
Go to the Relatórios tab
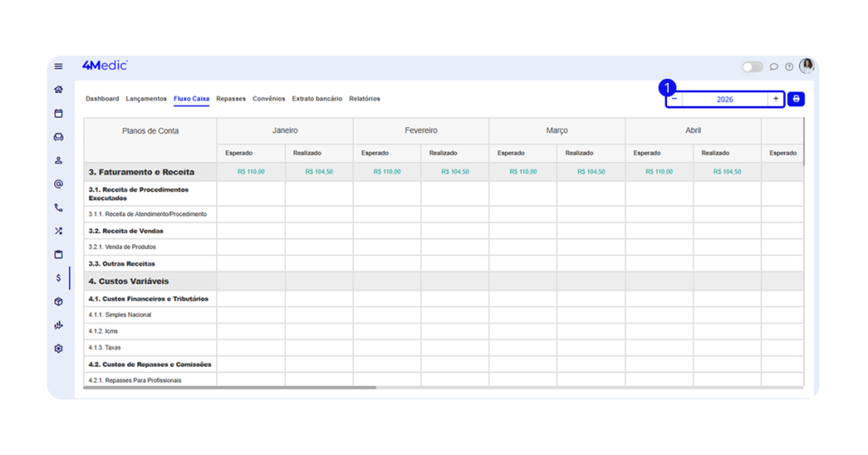364,99
